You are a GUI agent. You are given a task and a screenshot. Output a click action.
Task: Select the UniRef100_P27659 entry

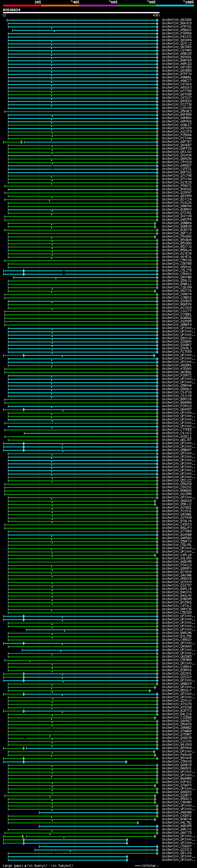pos(177,352)
